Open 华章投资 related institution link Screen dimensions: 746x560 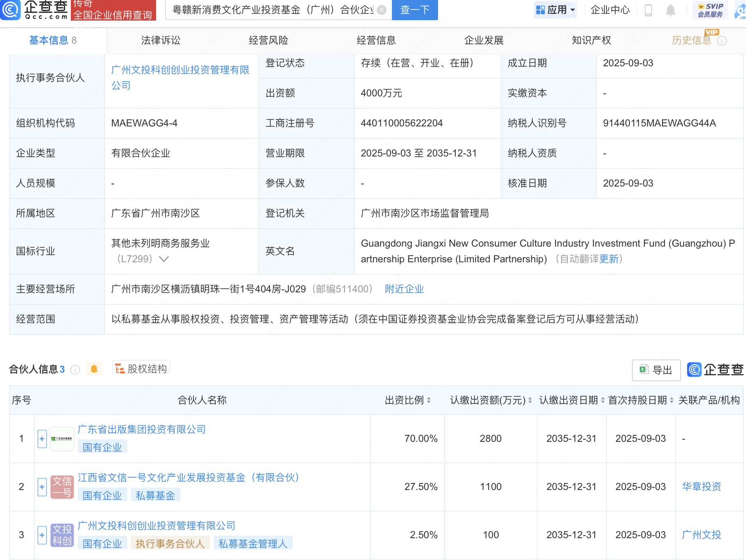[x=702, y=487]
